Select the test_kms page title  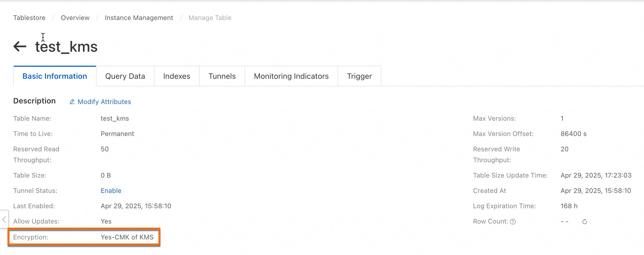[66, 47]
